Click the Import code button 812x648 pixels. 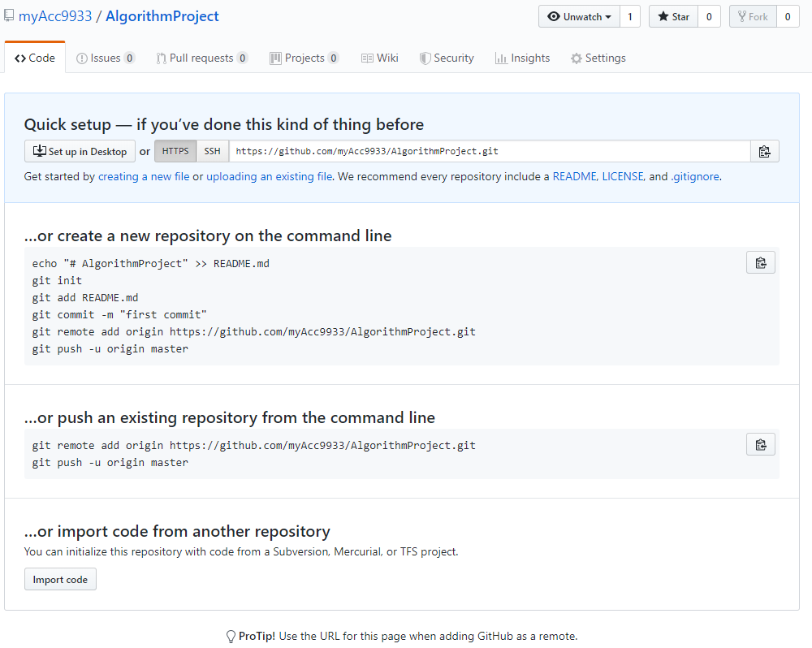[x=60, y=579]
